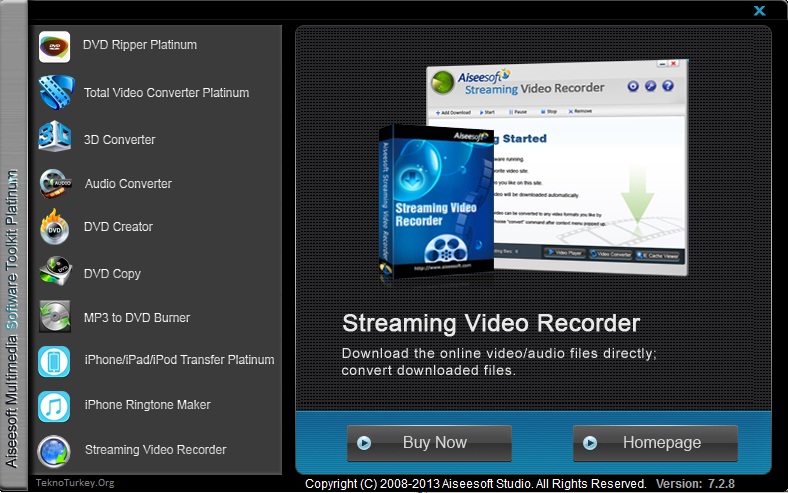Open the 3D Converter icon
This screenshot has width=788, height=493.
point(54,139)
